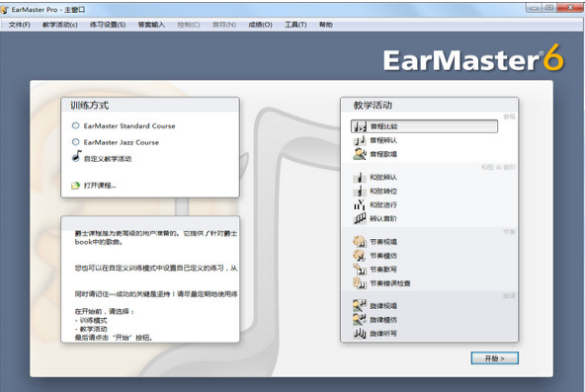Pick the 节奏错误检查 rhythm error detection icon

pyautogui.click(x=360, y=283)
